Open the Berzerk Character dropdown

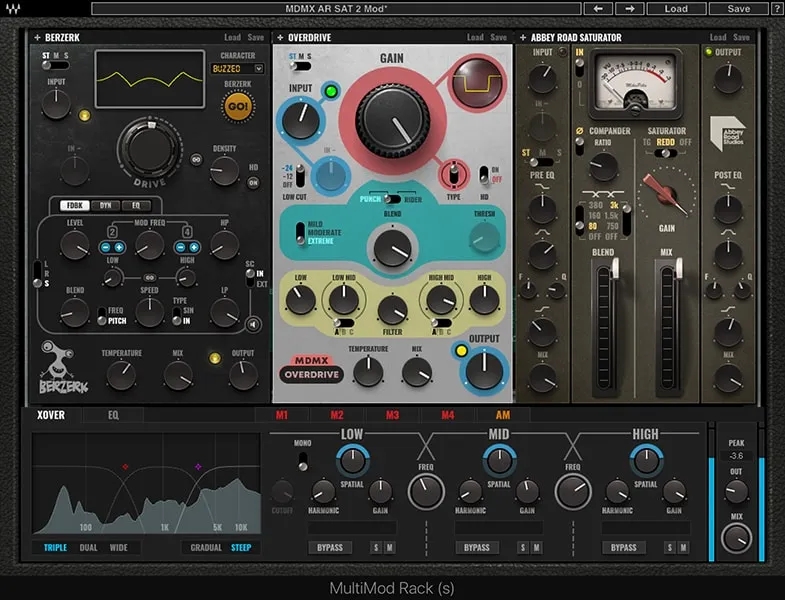click(237, 69)
